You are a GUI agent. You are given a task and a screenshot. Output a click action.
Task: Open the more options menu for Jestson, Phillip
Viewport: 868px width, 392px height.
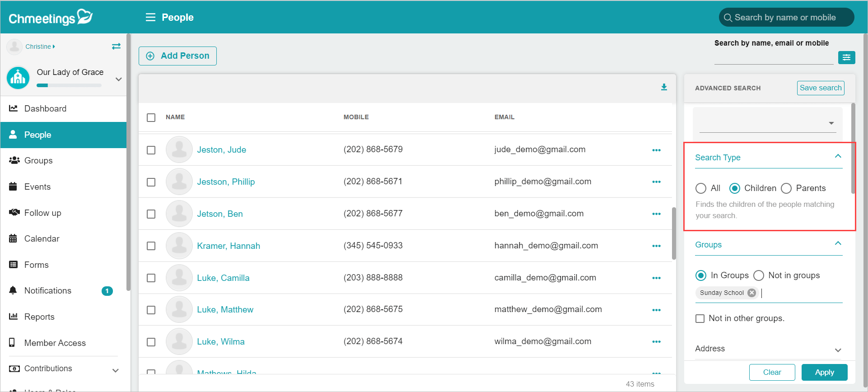(x=656, y=182)
